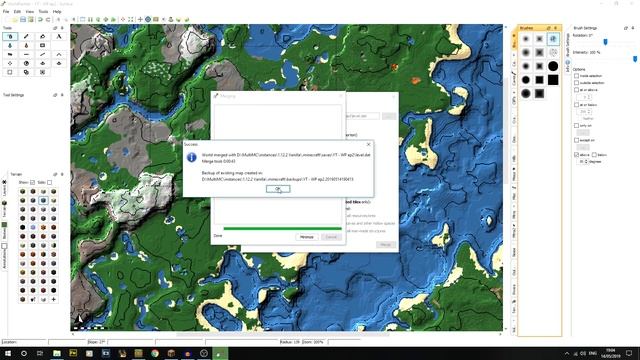Select the crosshair Set Spawn tool
The height and width of the screenshot is (360, 640).
click(x=10, y=63)
